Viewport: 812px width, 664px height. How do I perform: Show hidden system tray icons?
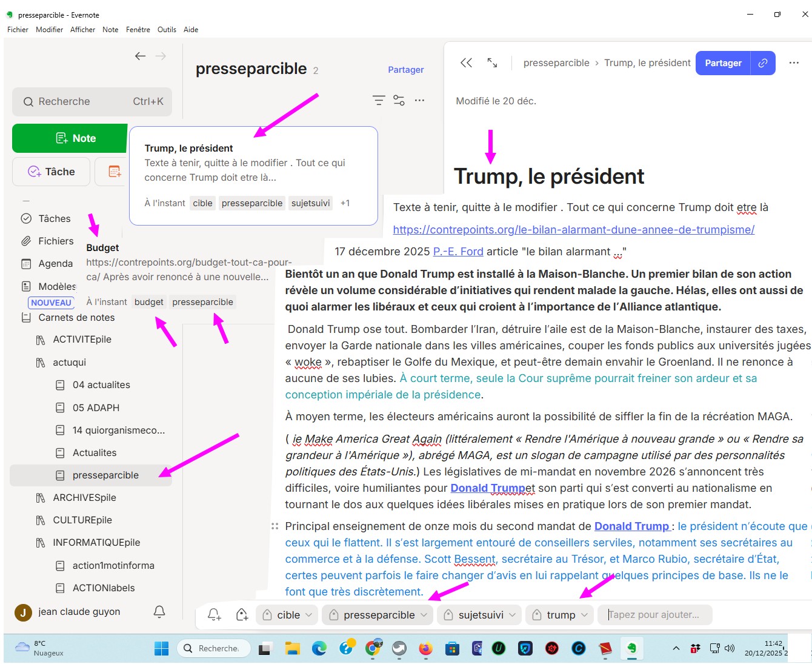[x=676, y=649]
